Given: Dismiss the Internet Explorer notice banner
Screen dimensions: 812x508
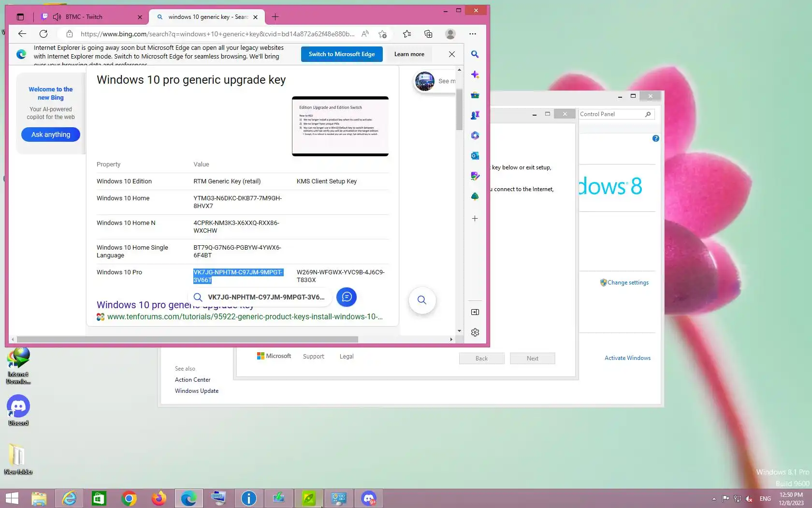Looking at the screenshot, I should click(x=452, y=54).
